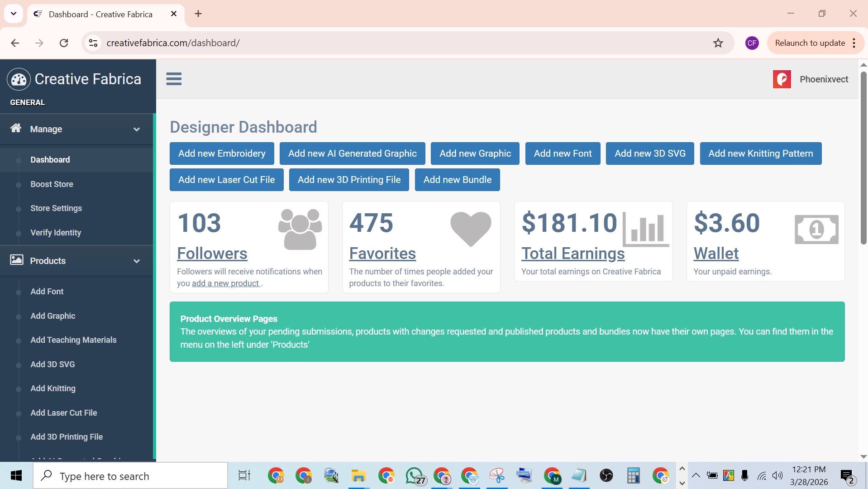Click the Phoenixvect profile avatar

tap(782, 79)
